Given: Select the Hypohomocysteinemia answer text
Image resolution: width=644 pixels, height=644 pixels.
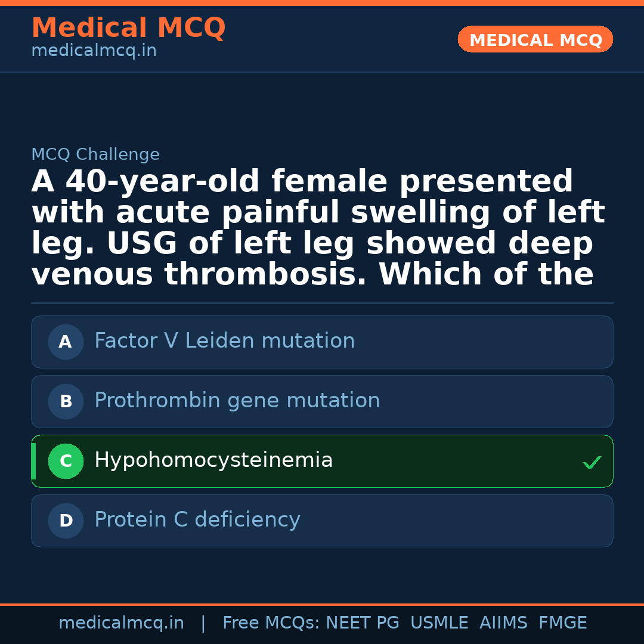Looking at the screenshot, I should click(x=213, y=460).
